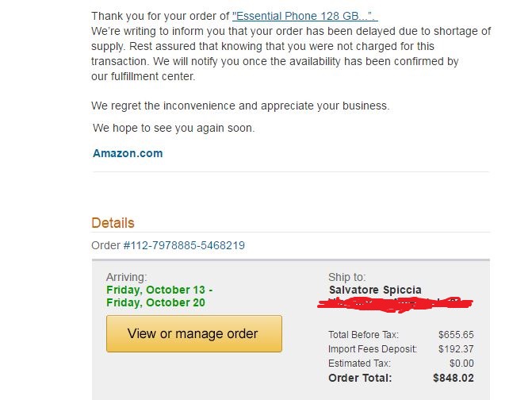This screenshot has width=532, height=400.
Task: Click the recipient name Salvatore Spiccia
Action: coord(375,290)
